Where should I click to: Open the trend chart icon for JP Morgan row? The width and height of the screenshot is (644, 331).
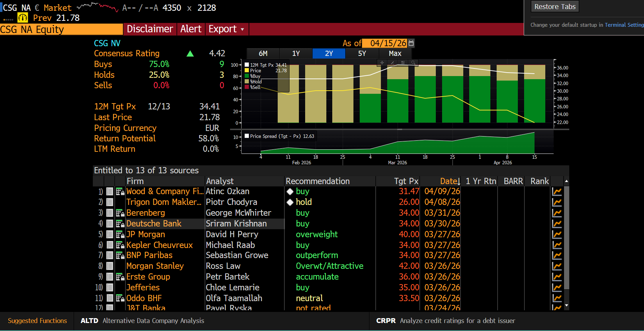(557, 234)
